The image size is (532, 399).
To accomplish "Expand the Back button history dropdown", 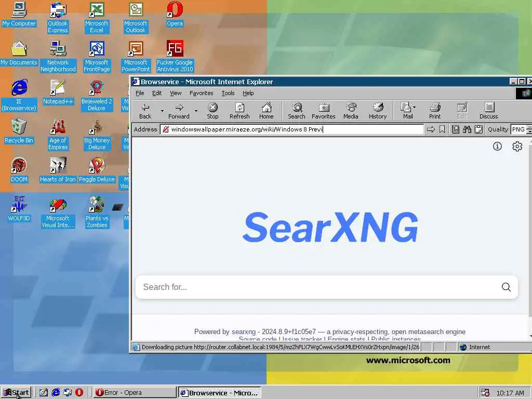I will pyautogui.click(x=162, y=111).
